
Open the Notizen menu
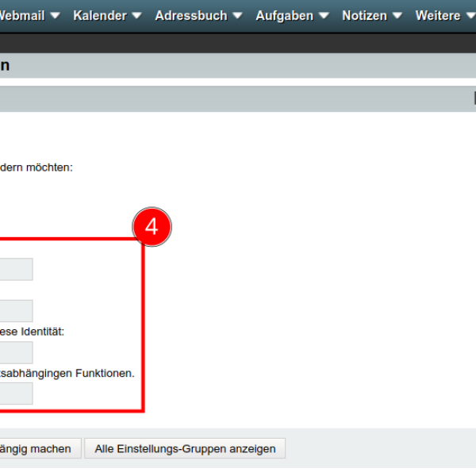(364, 16)
